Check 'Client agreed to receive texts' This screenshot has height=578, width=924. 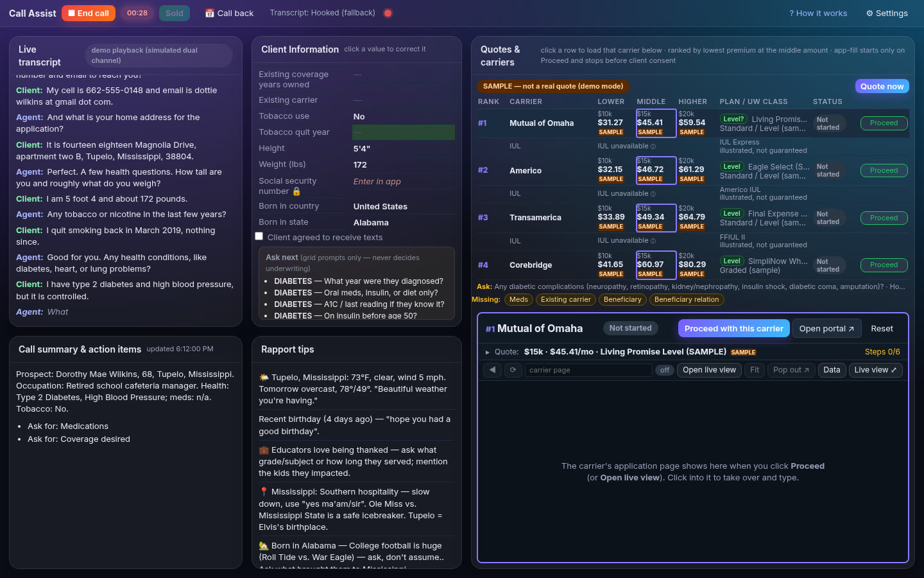[259, 236]
